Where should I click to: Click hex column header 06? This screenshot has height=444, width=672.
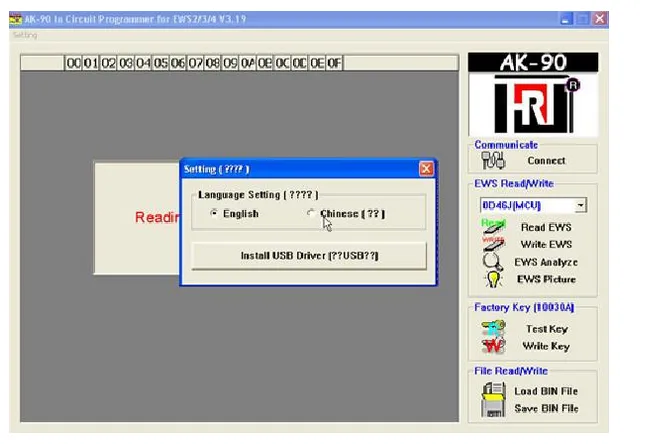click(x=178, y=63)
